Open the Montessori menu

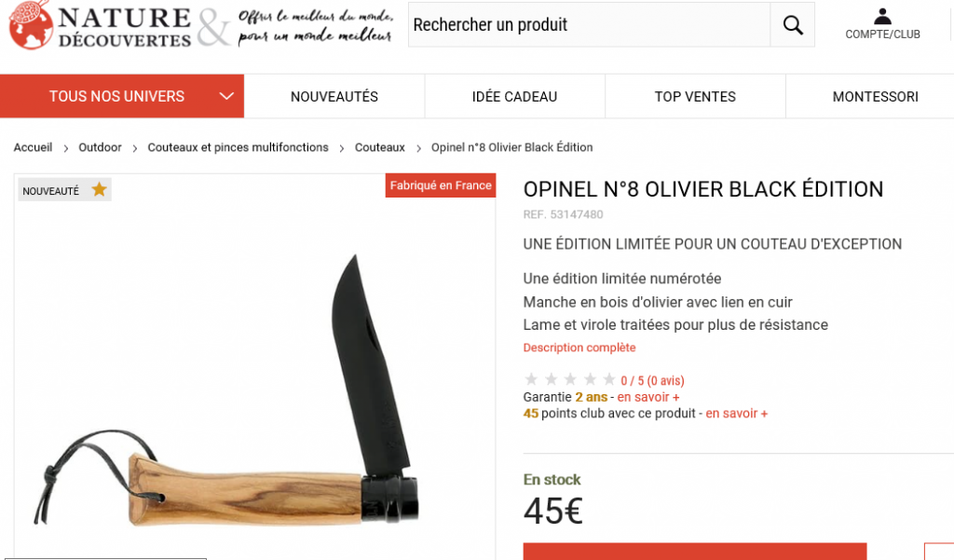(x=875, y=96)
